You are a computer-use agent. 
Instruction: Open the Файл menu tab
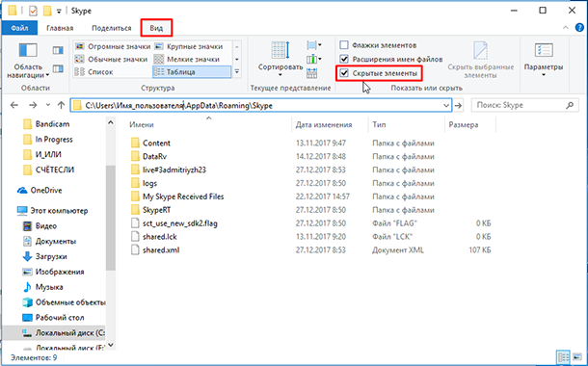pyautogui.click(x=19, y=28)
